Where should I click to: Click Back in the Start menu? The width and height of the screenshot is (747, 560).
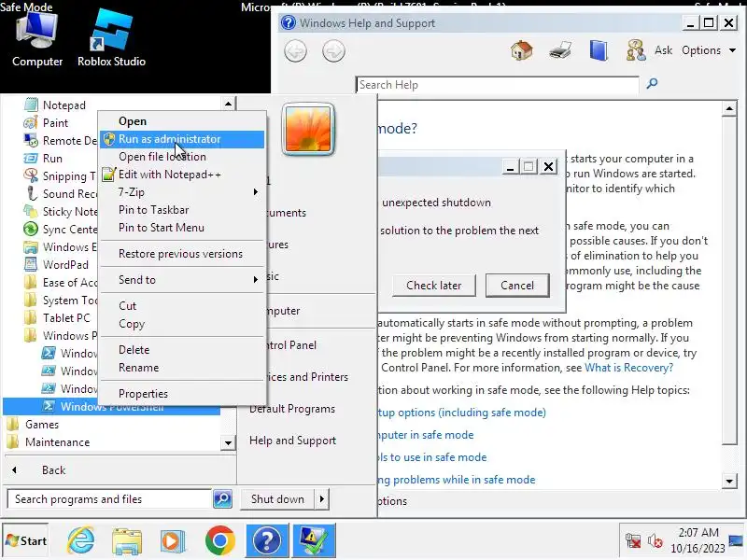pos(53,470)
